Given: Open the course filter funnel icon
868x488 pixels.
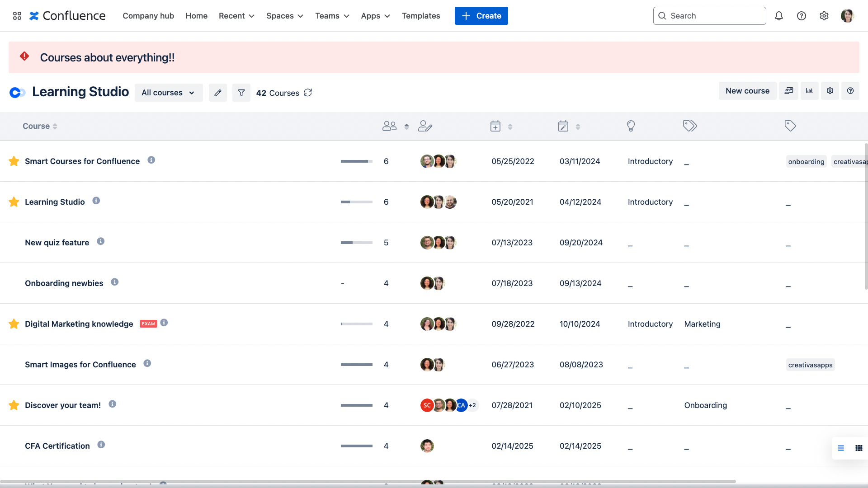Looking at the screenshot, I should point(241,93).
